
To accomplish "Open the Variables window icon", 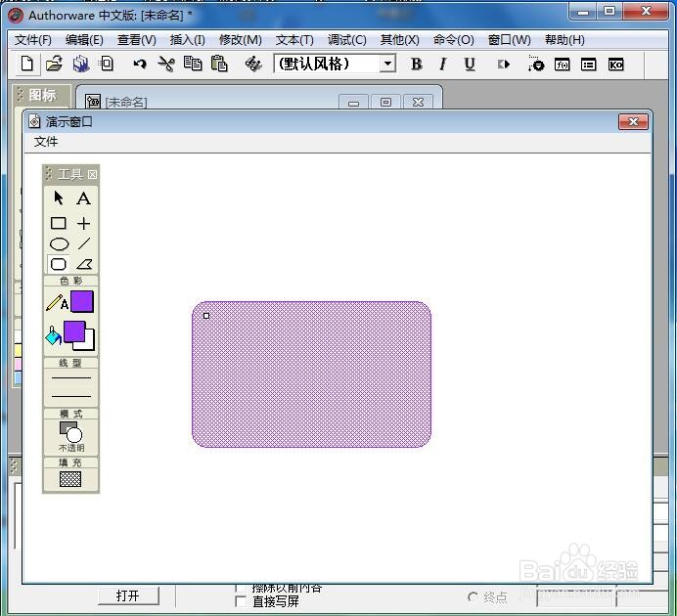I will [x=589, y=65].
